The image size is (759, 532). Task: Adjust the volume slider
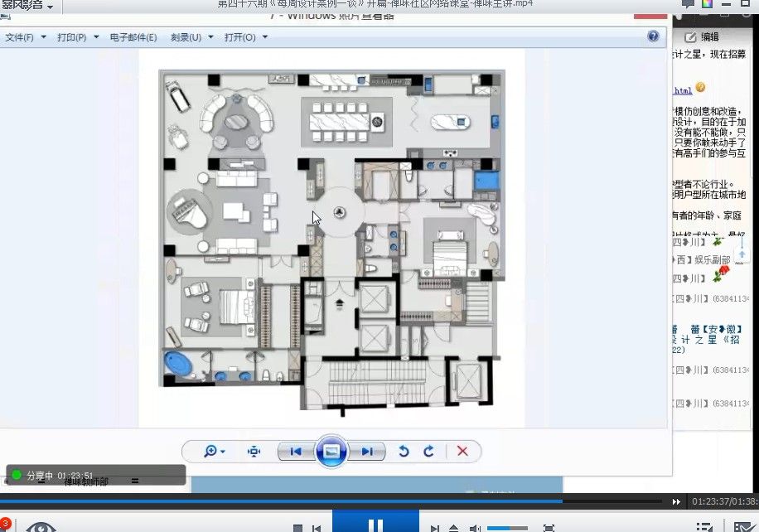(507, 528)
